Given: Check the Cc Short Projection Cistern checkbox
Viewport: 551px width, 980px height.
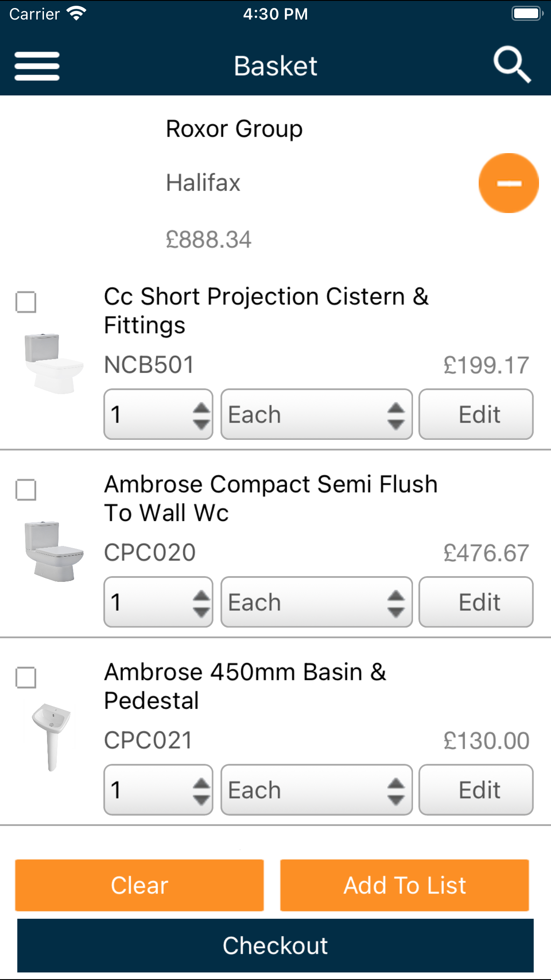Looking at the screenshot, I should pos(26,302).
